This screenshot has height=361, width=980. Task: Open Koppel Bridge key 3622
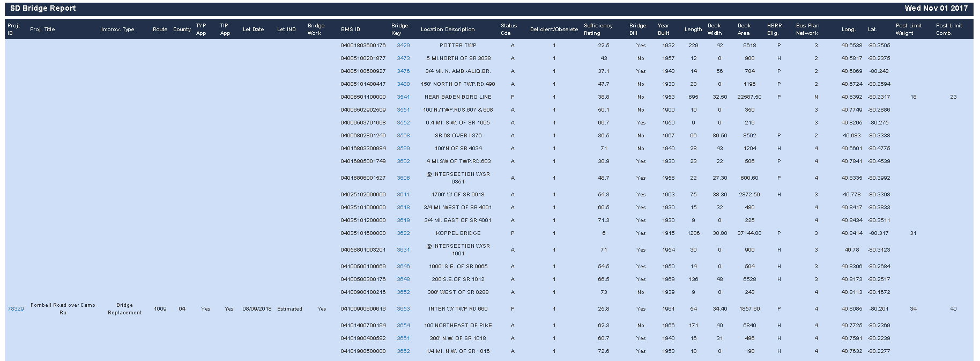pyautogui.click(x=403, y=233)
